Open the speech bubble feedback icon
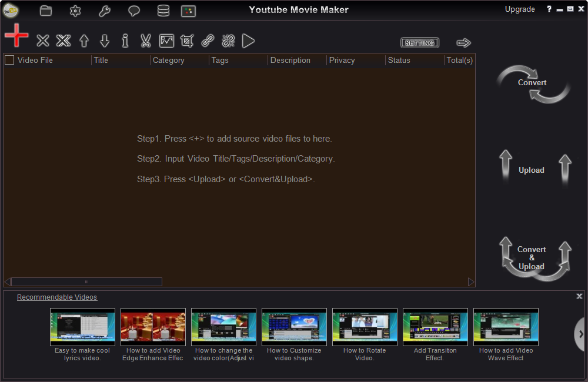588x382 pixels. click(134, 11)
